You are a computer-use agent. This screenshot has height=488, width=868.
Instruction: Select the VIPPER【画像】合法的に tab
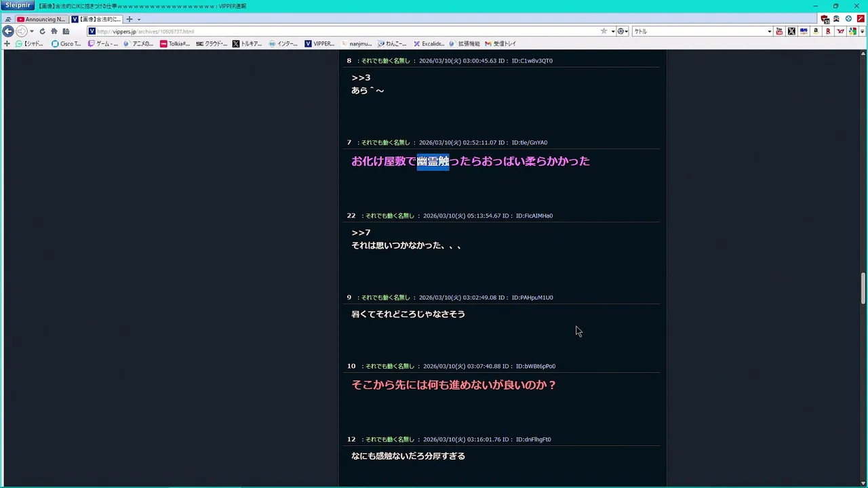point(96,20)
